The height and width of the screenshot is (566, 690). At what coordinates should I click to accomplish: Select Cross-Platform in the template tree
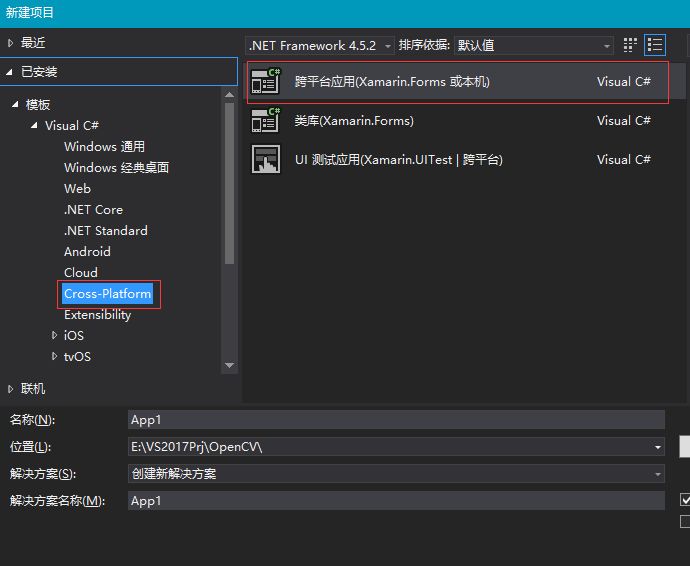[108, 294]
